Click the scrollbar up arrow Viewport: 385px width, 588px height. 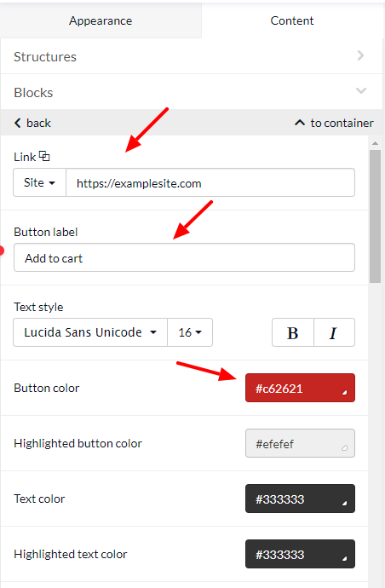pos(375,143)
